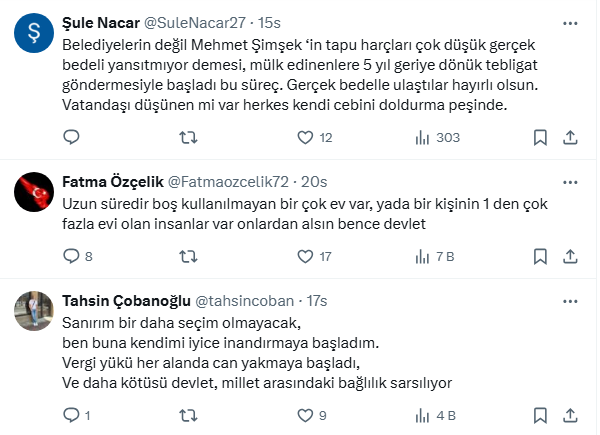Image resolution: width=600 pixels, height=435 pixels.
Task: Open more options on Şule Nacar's tweet
Action: [570, 22]
